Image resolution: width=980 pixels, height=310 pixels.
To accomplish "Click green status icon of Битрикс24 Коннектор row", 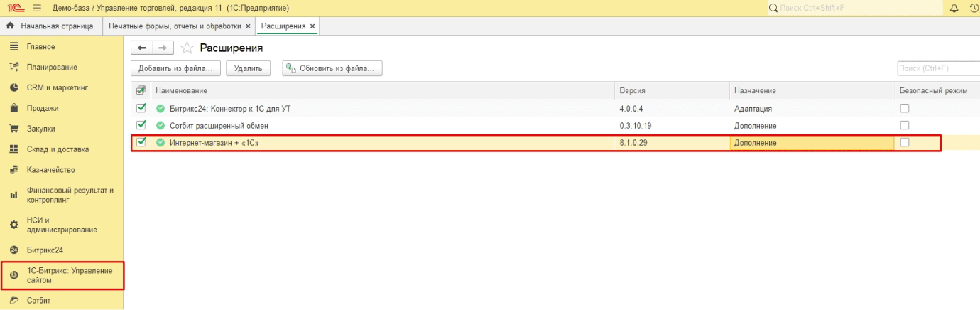I will [x=160, y=109].
